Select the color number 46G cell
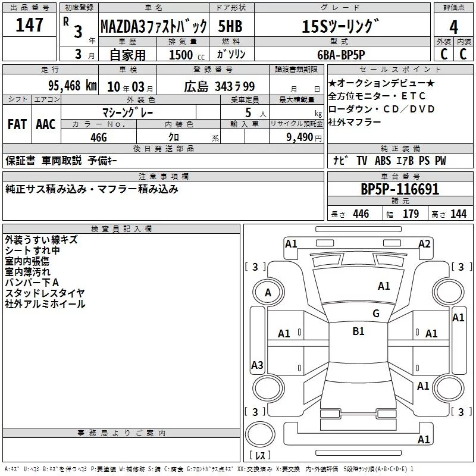The image size is (476, 476). coord(99,137)
